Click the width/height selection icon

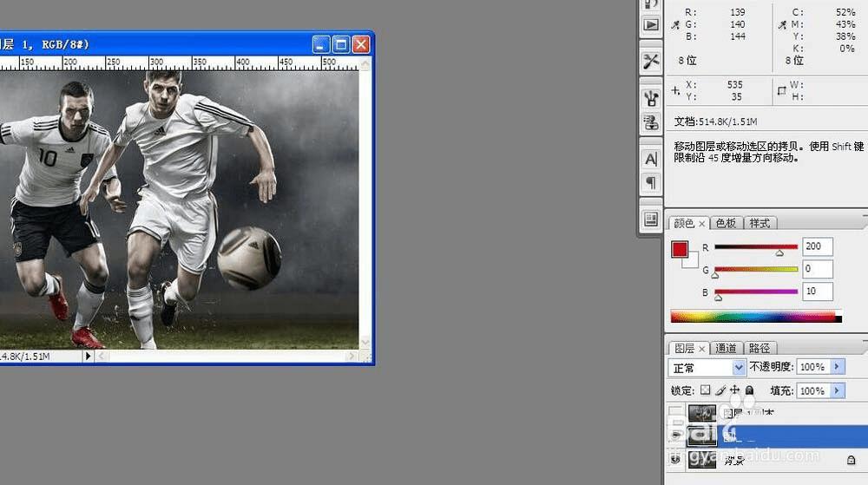pyautogui.click(x=782, y=90)
